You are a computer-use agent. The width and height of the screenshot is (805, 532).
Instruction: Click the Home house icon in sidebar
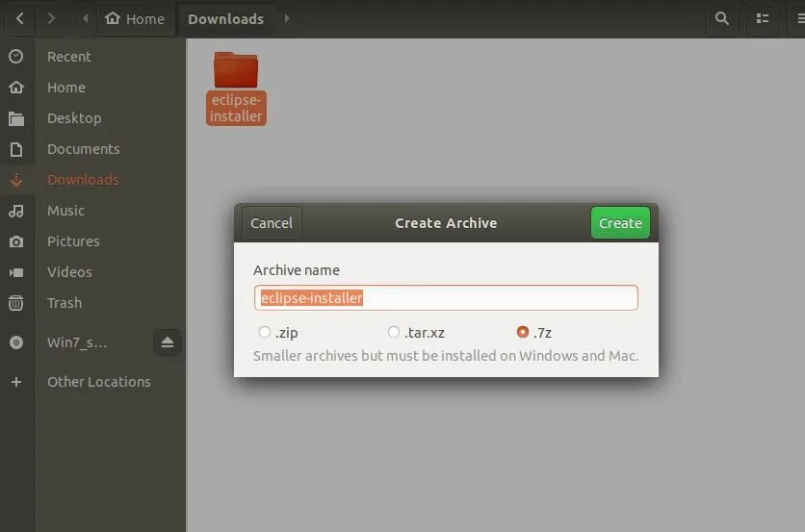(x=16, y=88)
